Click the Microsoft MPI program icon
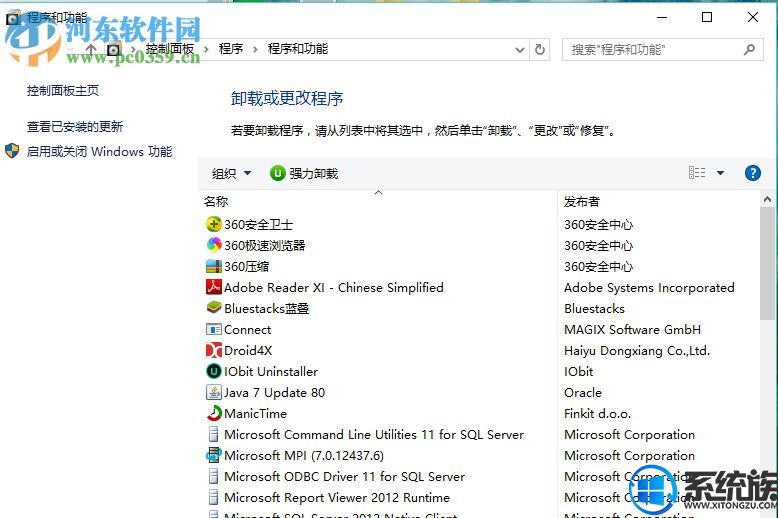This screenshot has width=778, height=518. coord(213,455)
